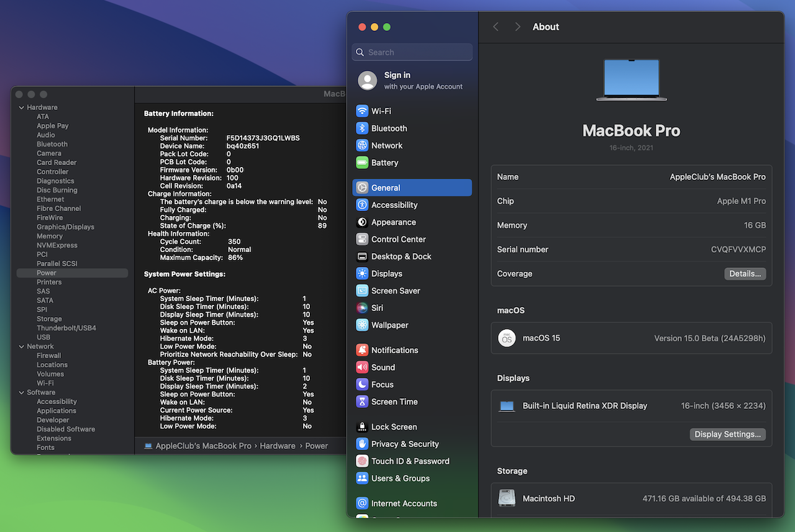Open Privacy & Security settings
Image resolution: width=795 pixels, height=532 pixels.
[412, 444]
